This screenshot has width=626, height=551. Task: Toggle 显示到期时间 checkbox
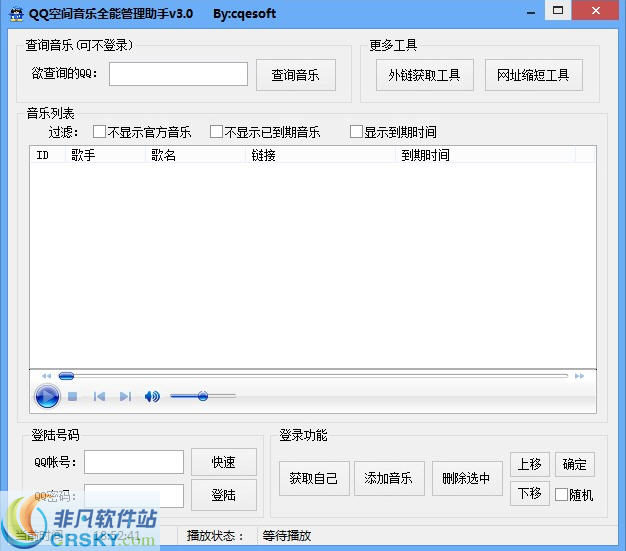[356, 132]
